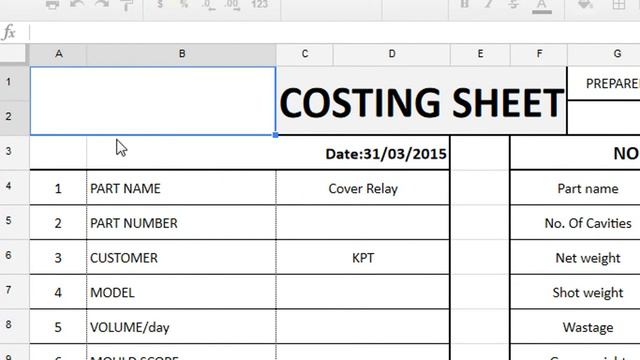
Task: Click the Redo arrow icon
Action: [102, 4]
